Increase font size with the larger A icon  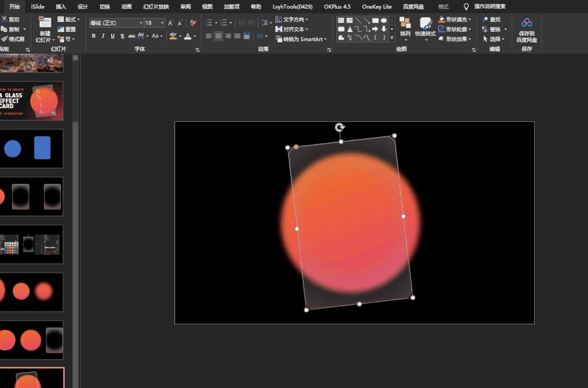(x=170, y=23)
